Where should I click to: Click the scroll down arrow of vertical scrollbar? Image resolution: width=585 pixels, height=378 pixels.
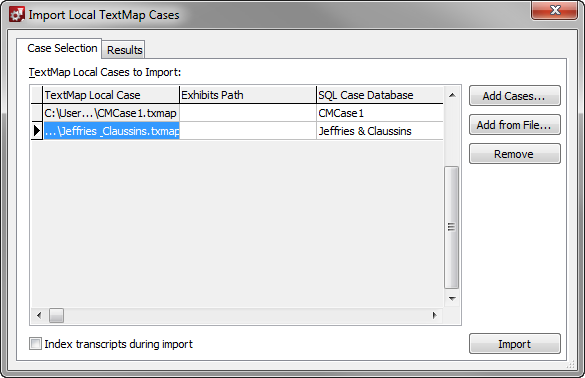pos(452,299)
